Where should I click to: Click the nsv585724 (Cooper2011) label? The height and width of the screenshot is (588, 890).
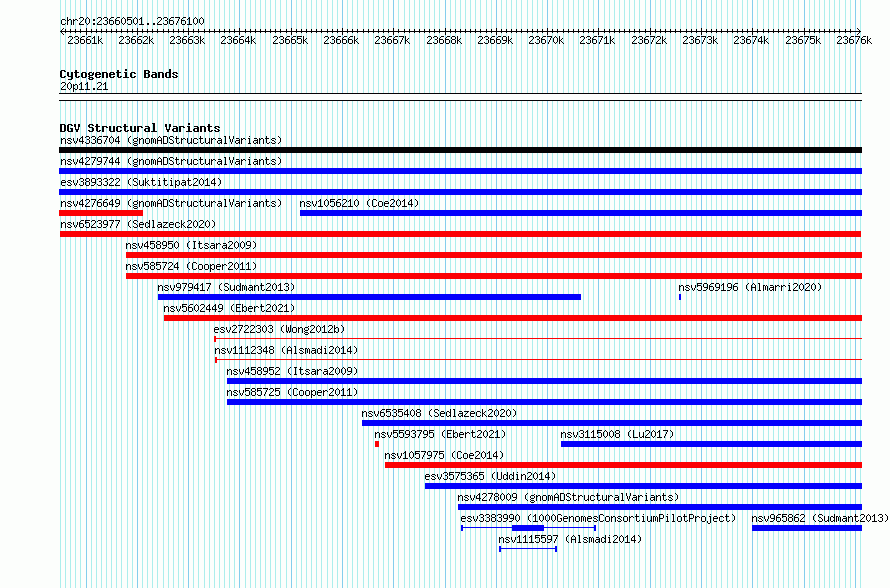click(191, 266)
